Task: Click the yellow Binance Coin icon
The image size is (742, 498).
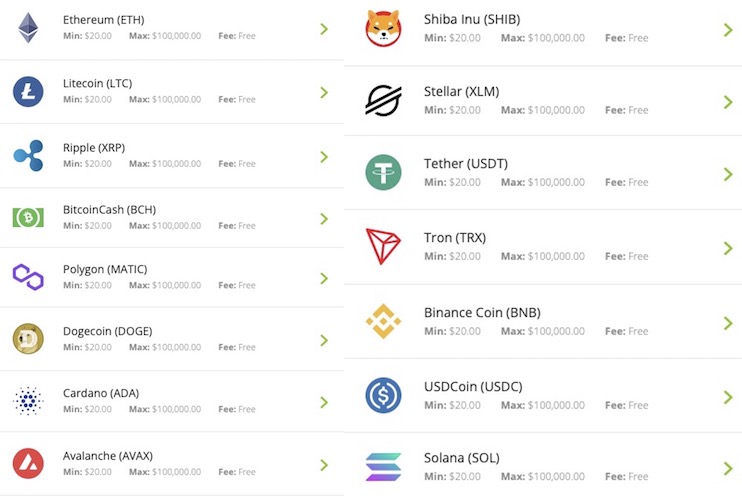Action: (x=383, y=321)
